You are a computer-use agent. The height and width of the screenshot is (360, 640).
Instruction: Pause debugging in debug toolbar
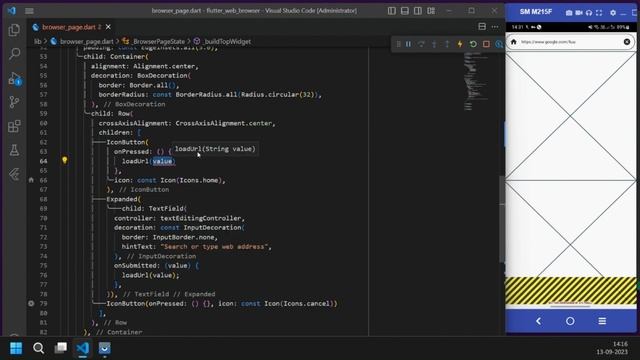(x=408, y=44)
